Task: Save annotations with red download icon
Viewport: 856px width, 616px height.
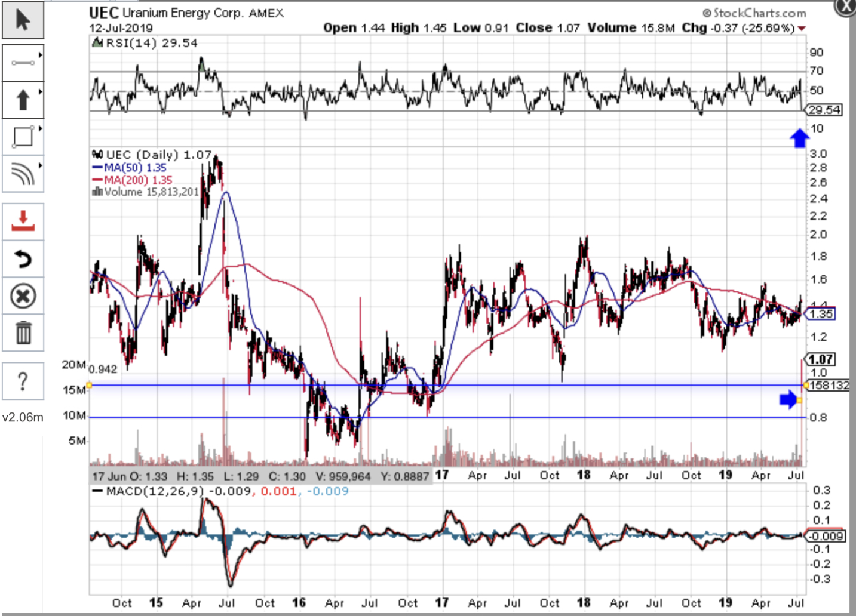Action: [23, 221]
